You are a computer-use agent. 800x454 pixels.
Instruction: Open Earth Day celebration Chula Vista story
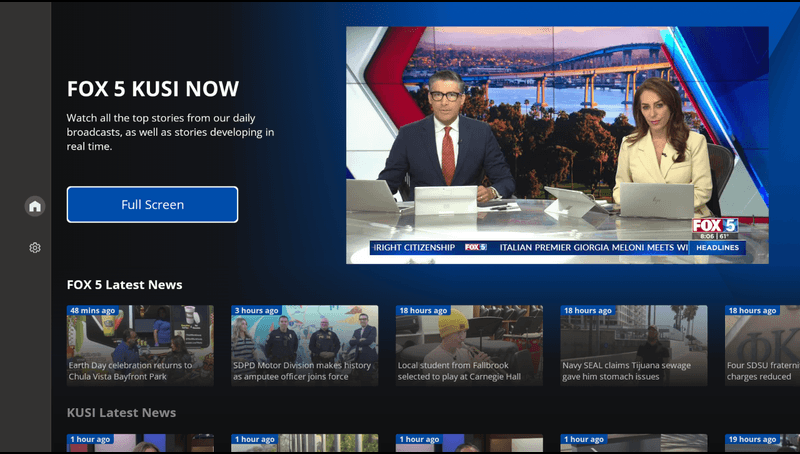pyautogui.click(x=140, y=346)
